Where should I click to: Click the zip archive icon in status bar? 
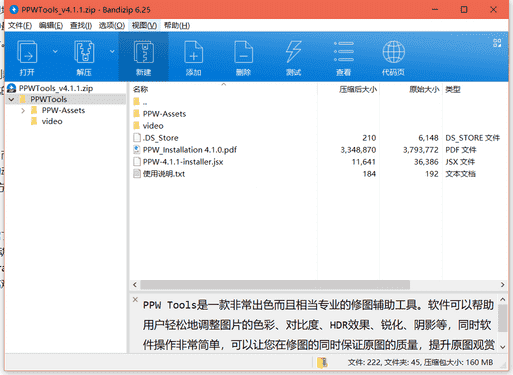[322, 362]
